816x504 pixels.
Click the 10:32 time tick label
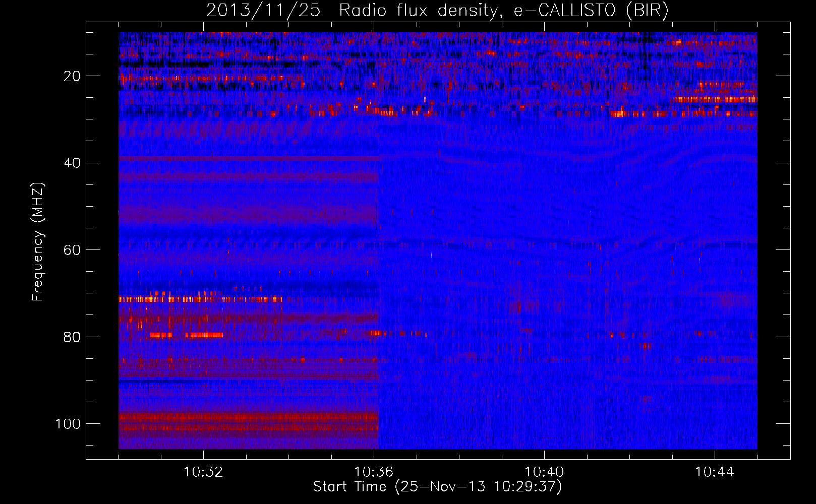[203, 472]
